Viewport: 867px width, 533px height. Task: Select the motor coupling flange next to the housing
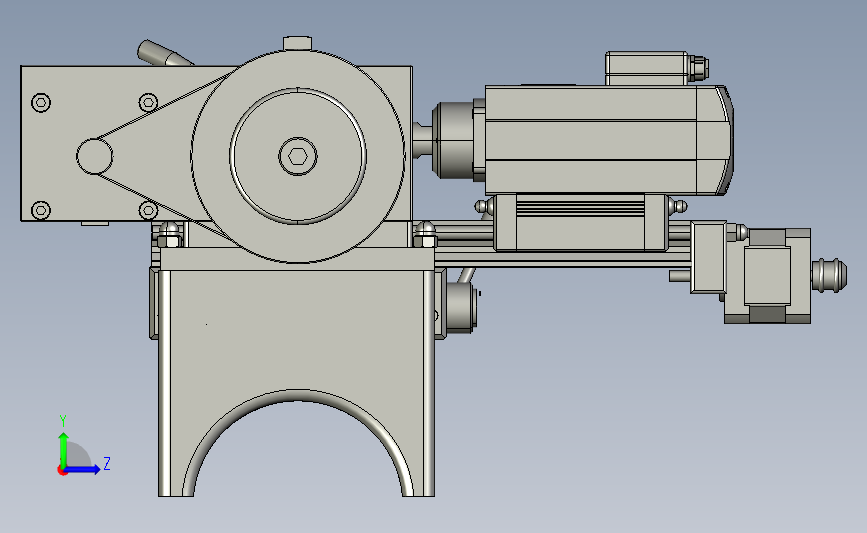tap(452, 140)
